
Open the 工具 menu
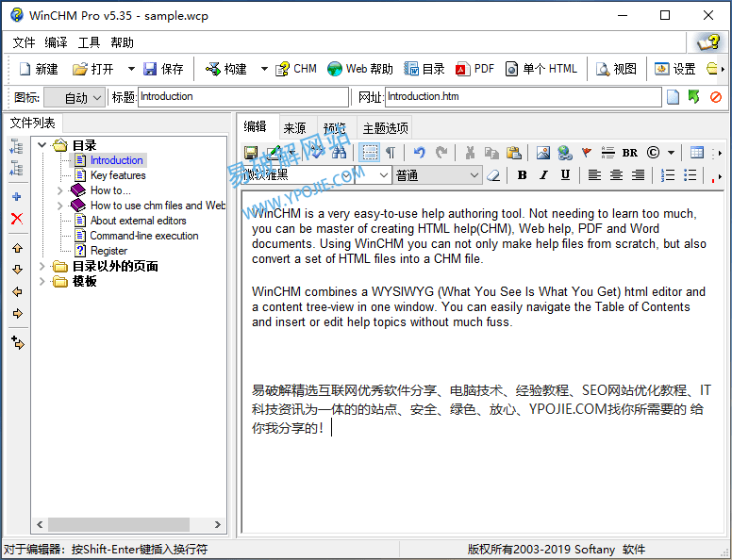(89, 42)
